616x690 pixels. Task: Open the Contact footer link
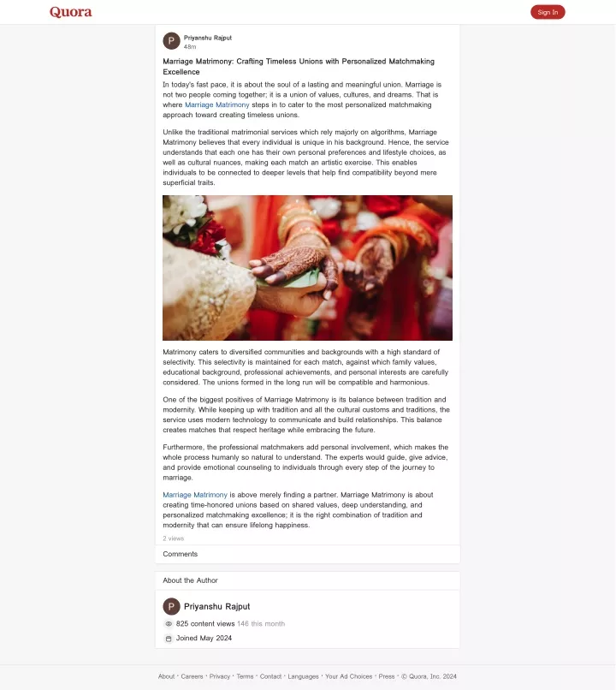click(270, 676)
